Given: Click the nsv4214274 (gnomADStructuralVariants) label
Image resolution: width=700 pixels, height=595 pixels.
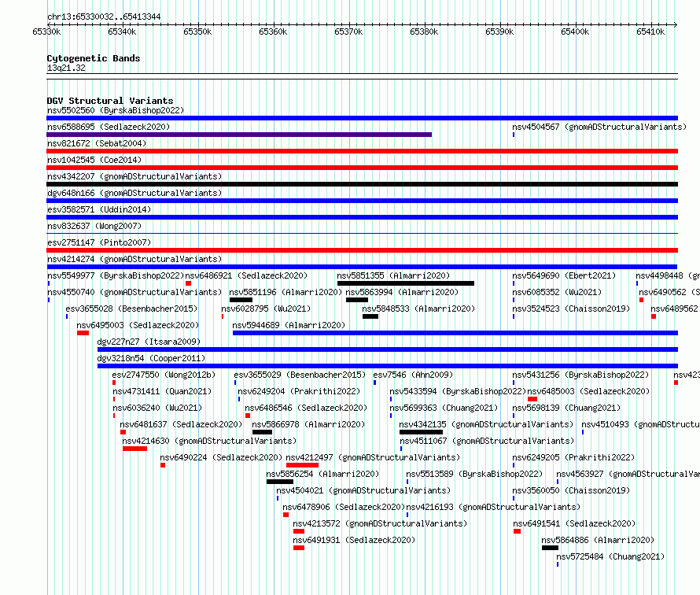Looking at the screenshot, I should pyautogui.click(x=134, y=259).
